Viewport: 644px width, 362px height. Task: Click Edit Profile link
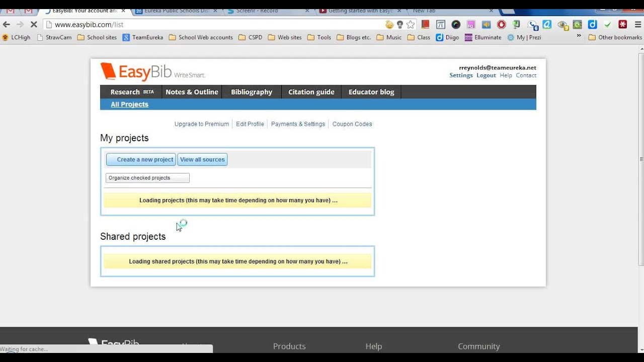tap(250, 124)
